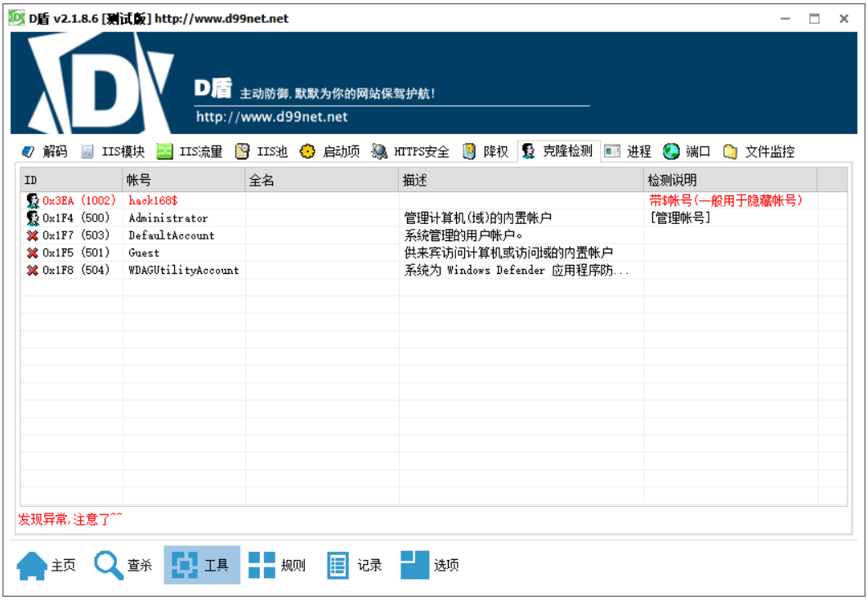Screen dimensions: 868x600
Task: Select the 工具 tools button label
Action: 216,565
